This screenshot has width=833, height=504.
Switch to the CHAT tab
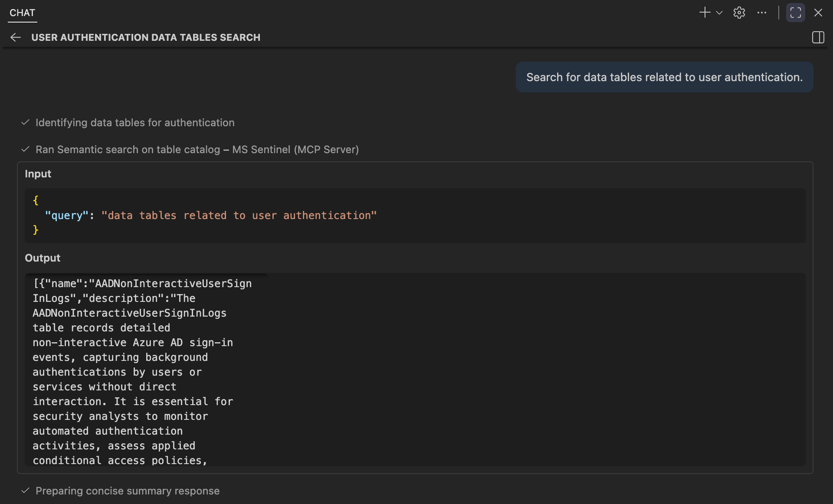coord(22,13)
